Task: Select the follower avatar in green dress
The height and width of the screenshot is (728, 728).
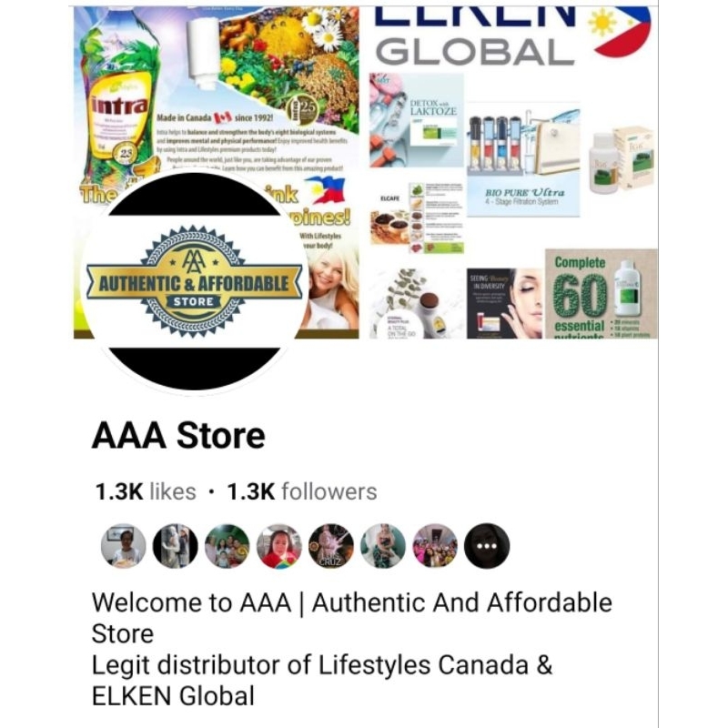Action: tap(383, 546)
